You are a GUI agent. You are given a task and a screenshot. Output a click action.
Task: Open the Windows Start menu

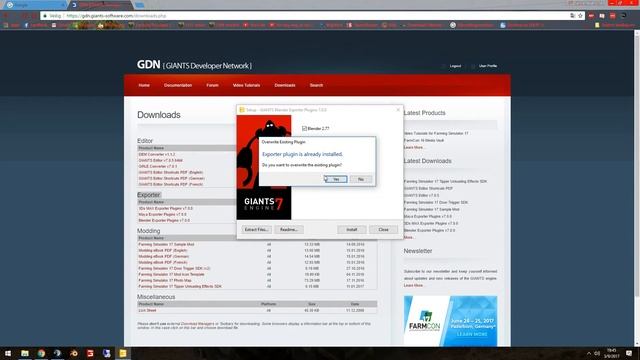click(x=8, y=353)
